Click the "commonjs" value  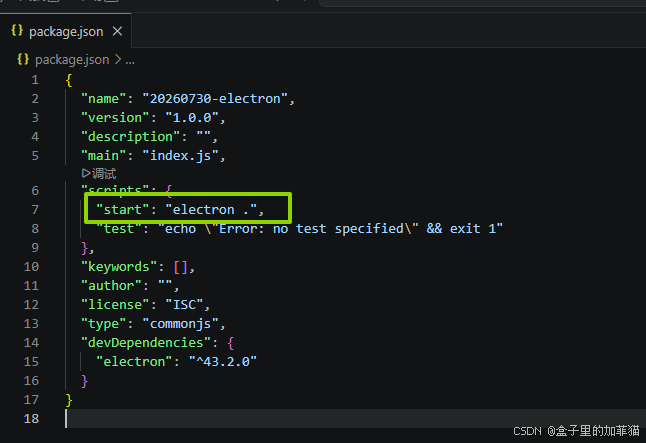point(180,323)
